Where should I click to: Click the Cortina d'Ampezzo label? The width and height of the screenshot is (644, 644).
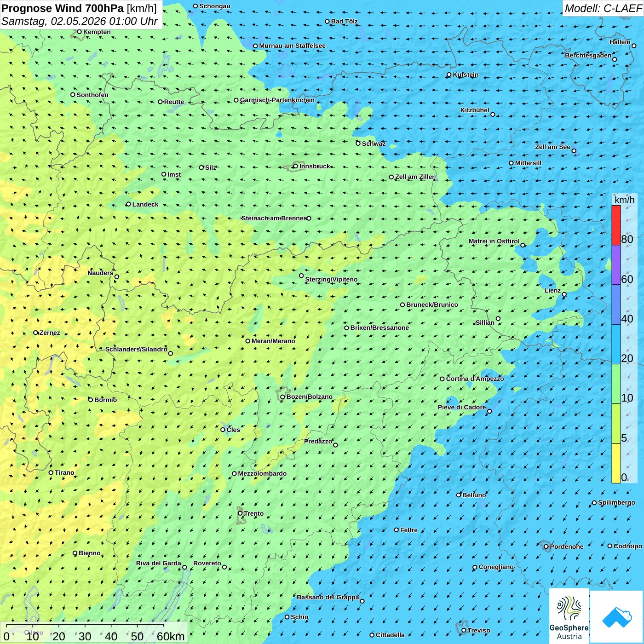point(475,379)
